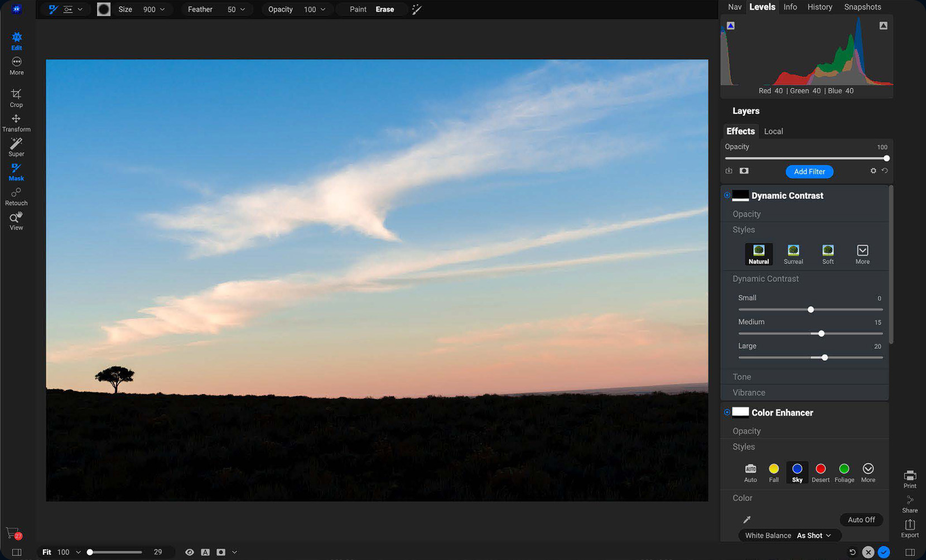This screenshot has height=560, width=926.
Task: Select the Super resolution tool
Action: point(16,147)
